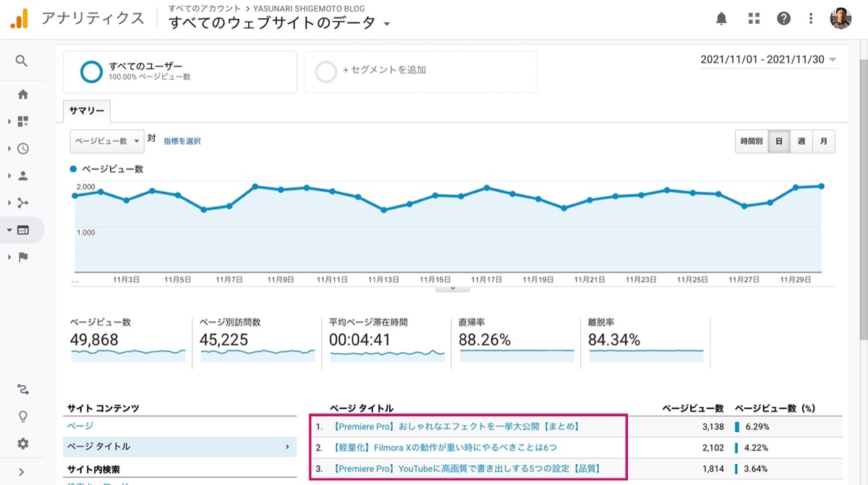Click ページビュー数 49,868 metric
The width and height of the screenshot is (868, 485).
coord(127,339)
